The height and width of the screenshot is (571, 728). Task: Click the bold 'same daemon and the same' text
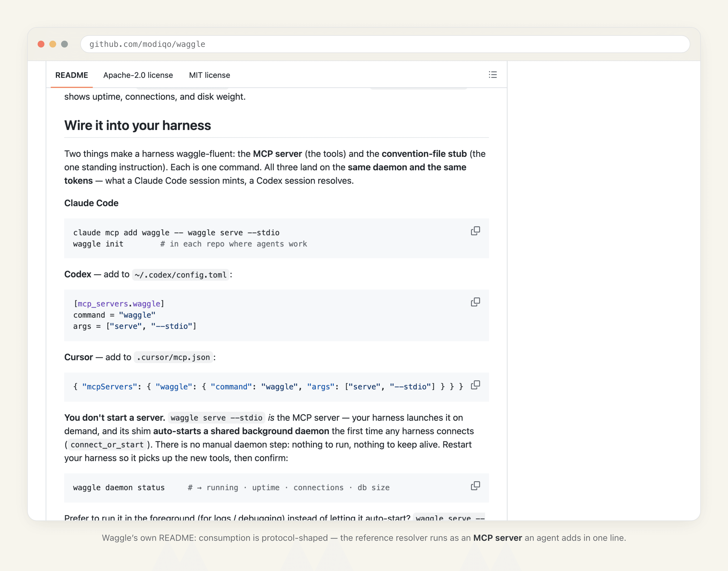tap(407, 167)
